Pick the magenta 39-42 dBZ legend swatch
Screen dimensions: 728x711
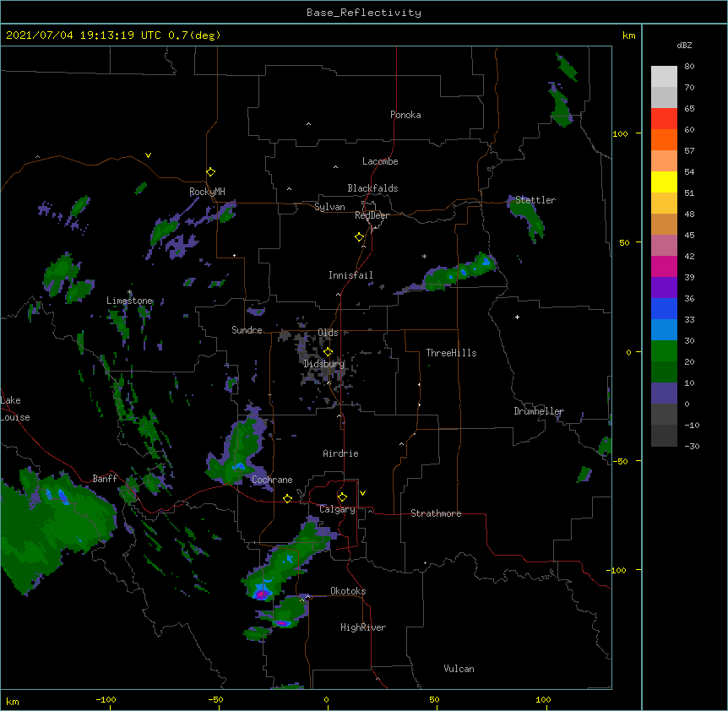[664, 266]
